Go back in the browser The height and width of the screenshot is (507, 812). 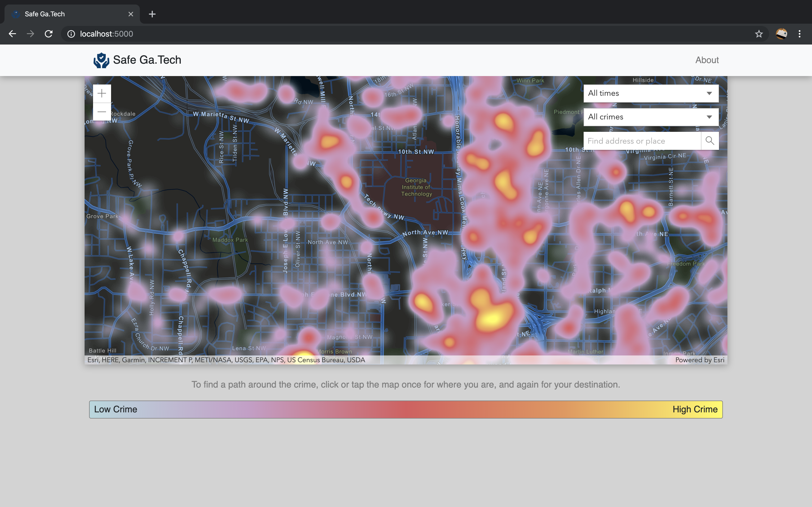point(12,34)
